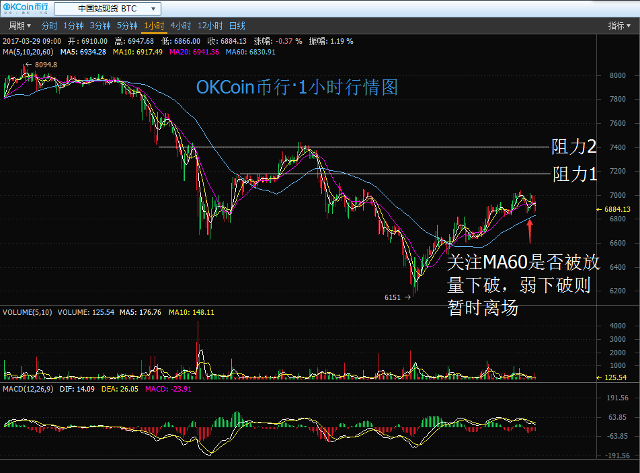The width and height of the screenshot is (640, 473).
Task: Click the 6200 price axis label
Action: 618,291
